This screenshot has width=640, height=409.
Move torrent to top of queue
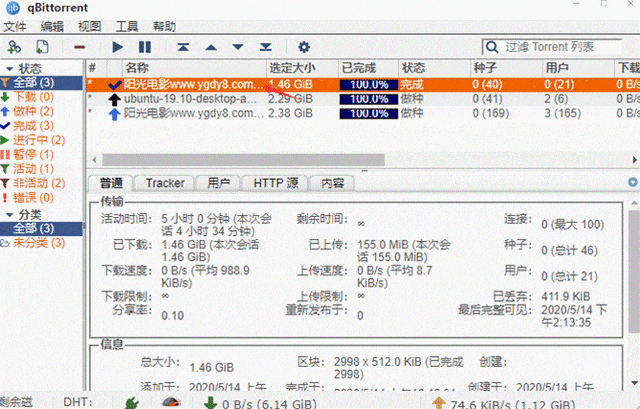click(183, 47)
